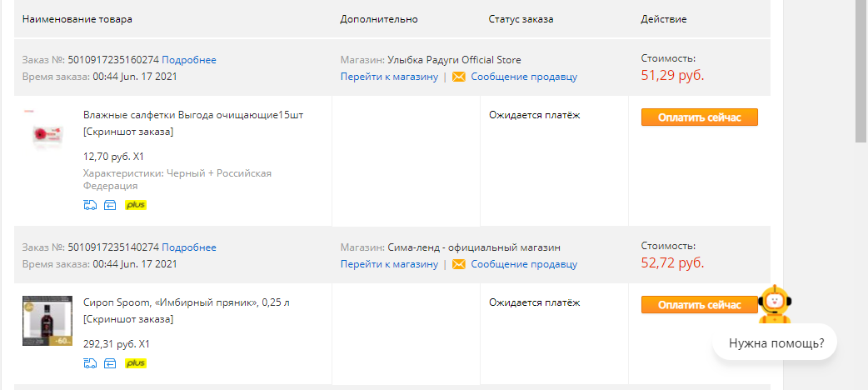The image size is (868, 390).
Task: Pay now for the wet wipes order
Action: [699, 117]
